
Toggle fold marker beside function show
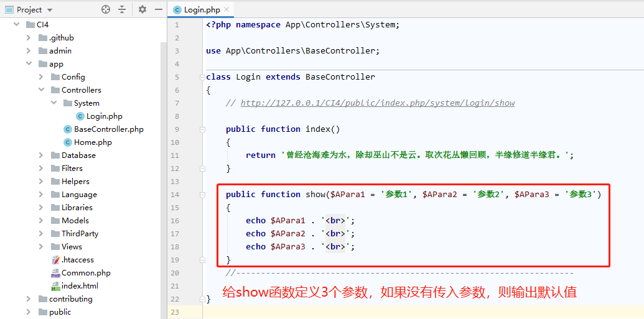(x=202, y=195)
